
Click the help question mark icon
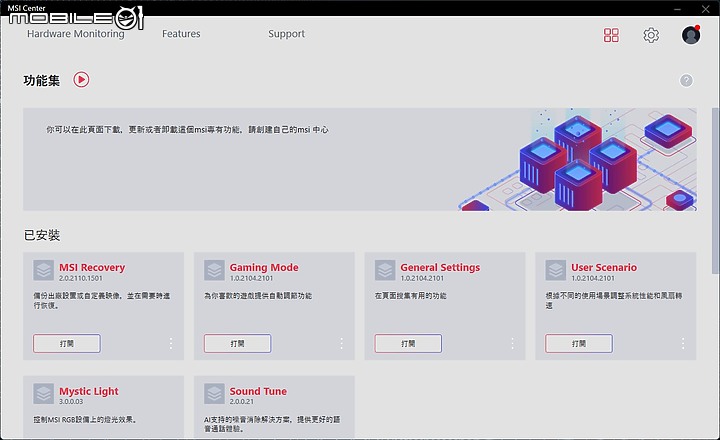point(686,80)
